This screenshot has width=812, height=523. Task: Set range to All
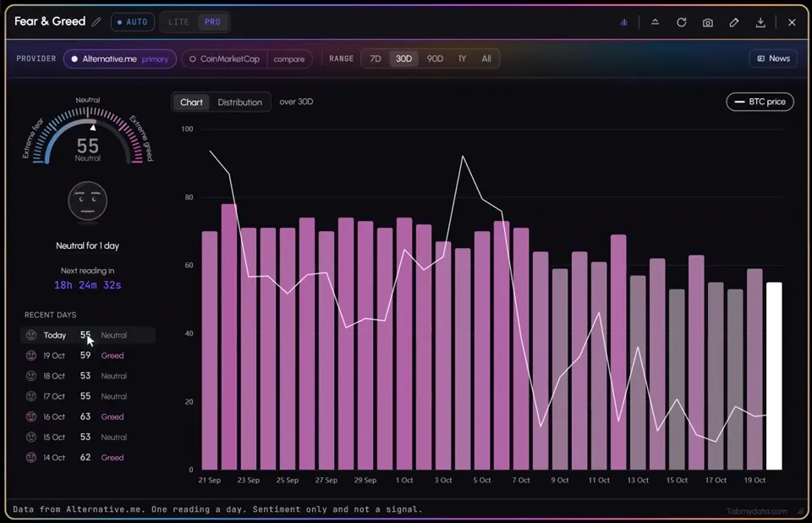(486, 58)
